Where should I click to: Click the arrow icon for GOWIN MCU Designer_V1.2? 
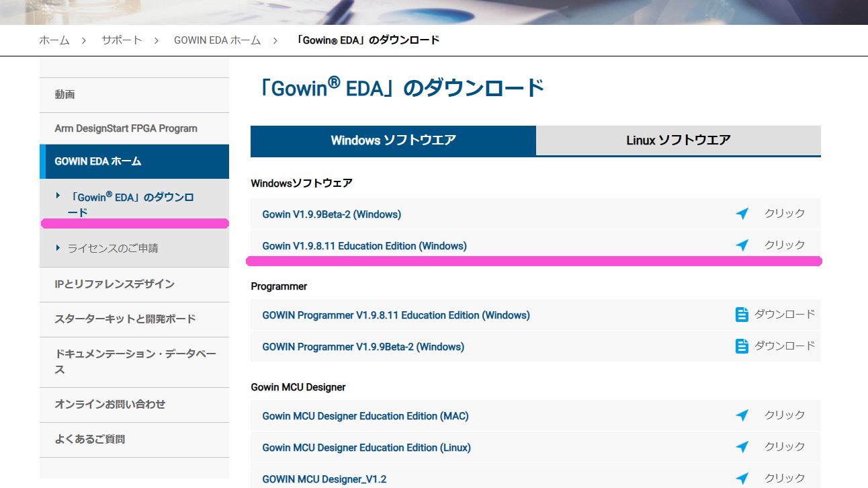point(742,479)
